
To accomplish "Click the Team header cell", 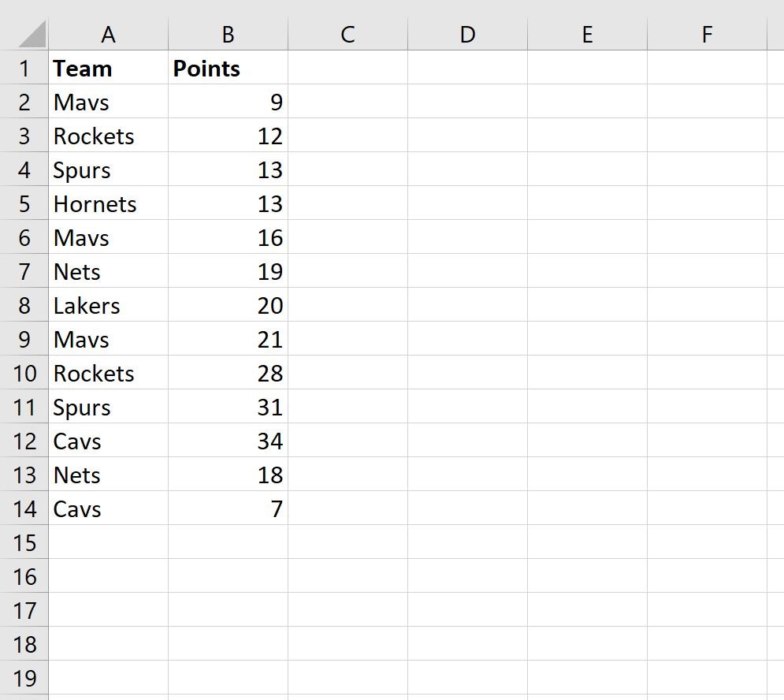I will [x=108, y=68].
